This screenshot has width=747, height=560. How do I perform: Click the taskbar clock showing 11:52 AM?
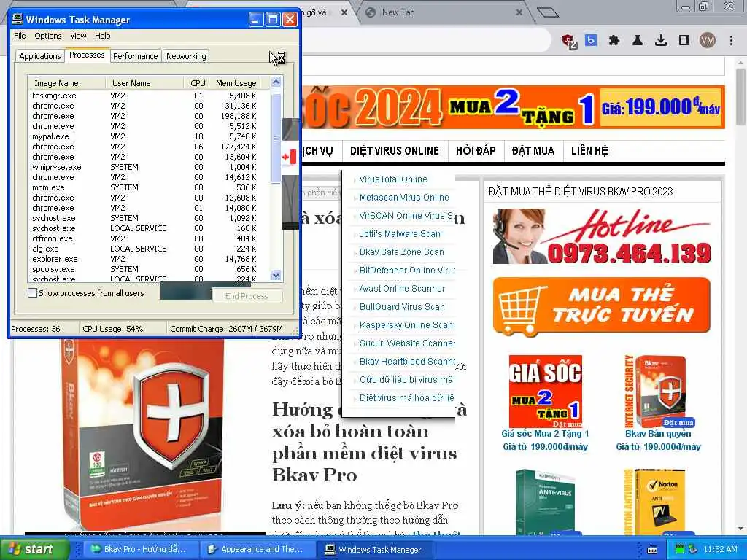[x=720, y=550]
